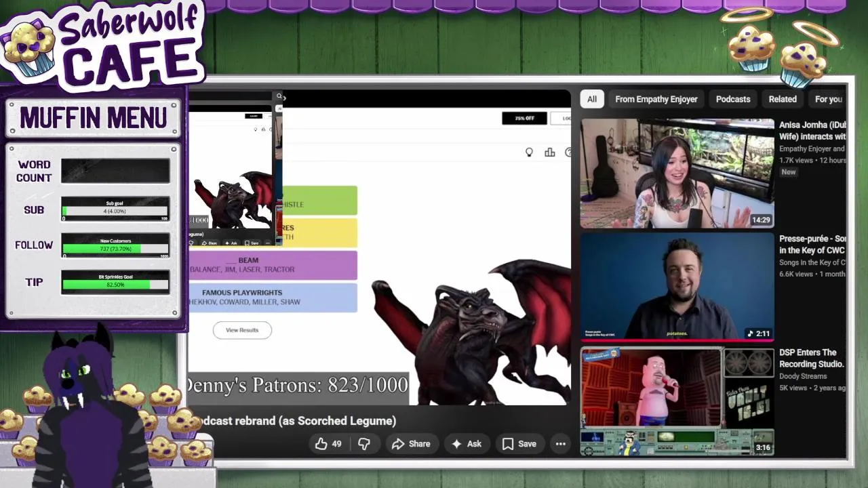Click the 2:11 duration badge
The height and width of the screenshot is (488, 868).
coord(758,333)
